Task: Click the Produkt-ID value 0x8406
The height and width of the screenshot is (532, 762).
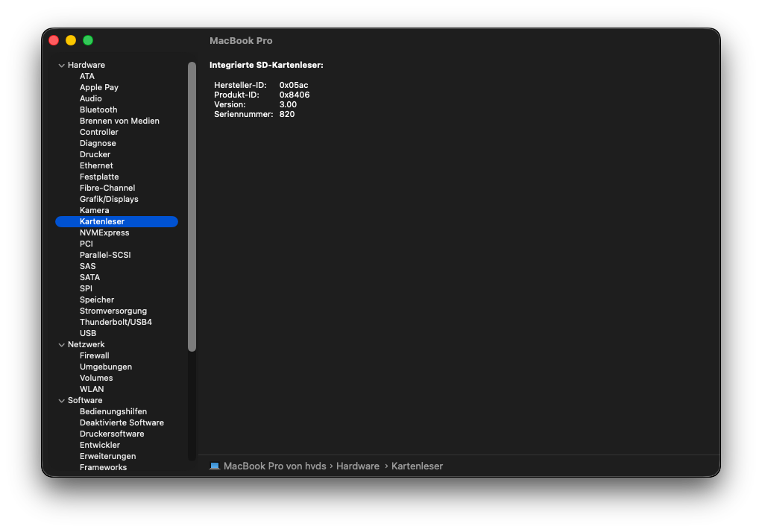Action: [295, 95]
